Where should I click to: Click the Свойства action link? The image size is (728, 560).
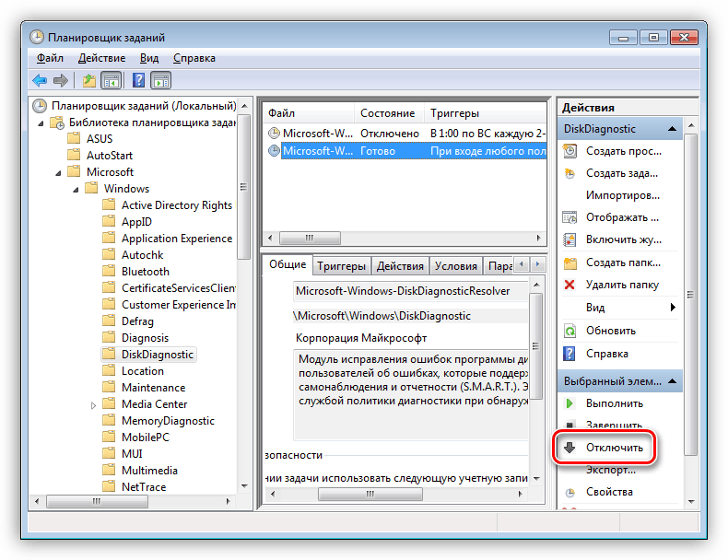[x=609, y=492]
